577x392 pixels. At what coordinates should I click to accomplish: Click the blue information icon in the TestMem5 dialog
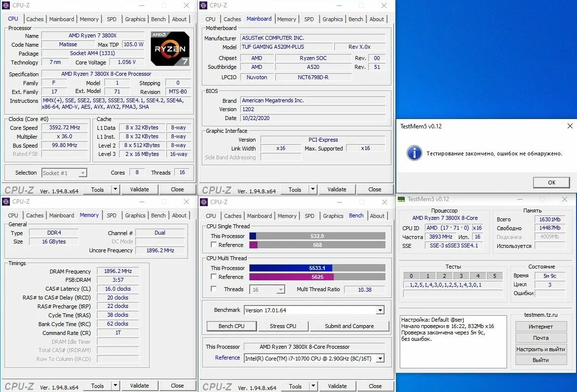pos(414,153)
